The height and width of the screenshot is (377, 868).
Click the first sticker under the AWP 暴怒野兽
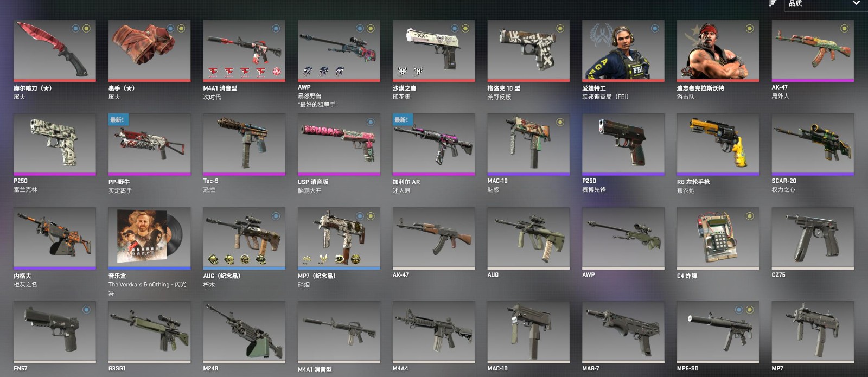coord(308,71)
